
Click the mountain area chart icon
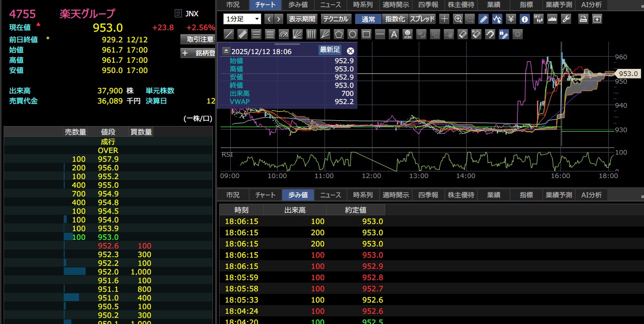[552, 19]
